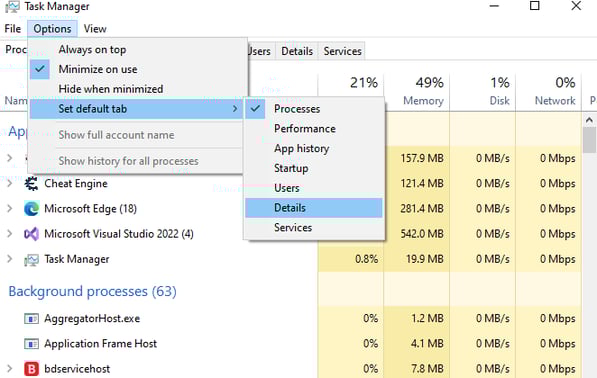Image resolution: width=597 pixels, height=378 pixels.
Task: Click the Task Manager process icon
Action: [31, 260]
